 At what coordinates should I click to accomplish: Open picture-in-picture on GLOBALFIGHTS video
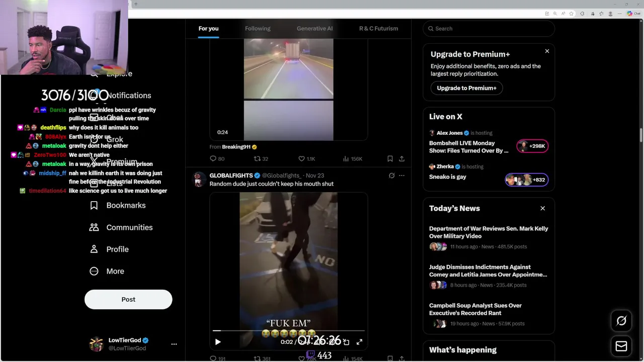click(x=346, y=342)
